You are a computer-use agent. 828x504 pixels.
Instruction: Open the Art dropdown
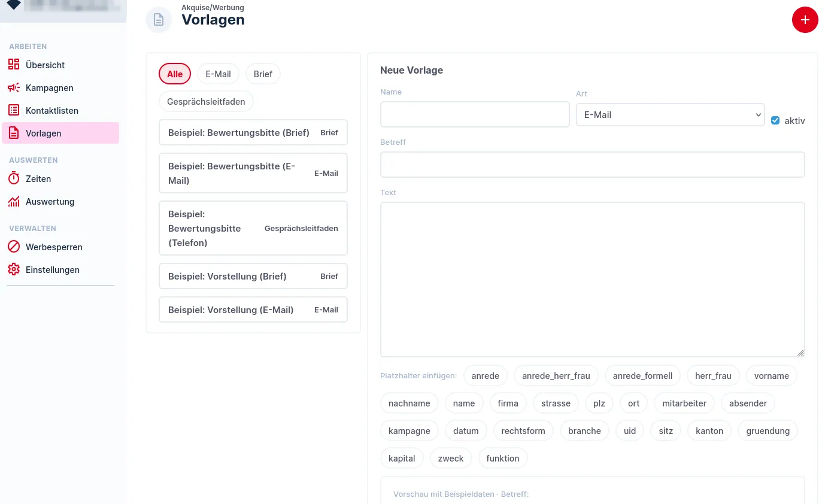[670, 114]
